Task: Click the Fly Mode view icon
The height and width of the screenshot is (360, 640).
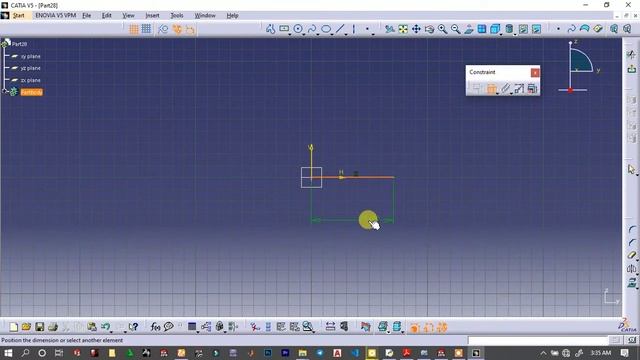Action: point(389,29)
